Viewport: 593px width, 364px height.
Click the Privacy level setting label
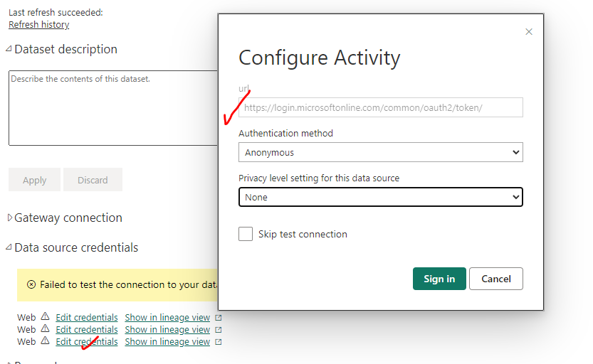tap(319, 178)
